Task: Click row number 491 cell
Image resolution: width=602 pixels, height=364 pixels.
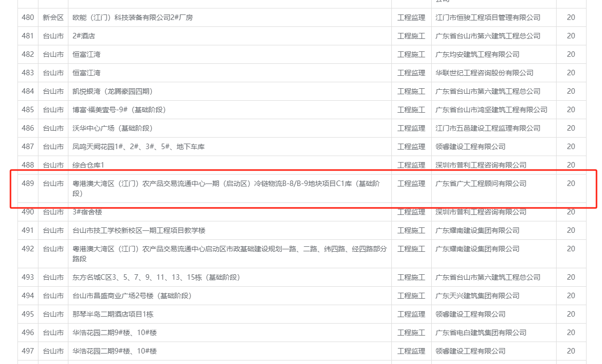Action: (28, 230)
